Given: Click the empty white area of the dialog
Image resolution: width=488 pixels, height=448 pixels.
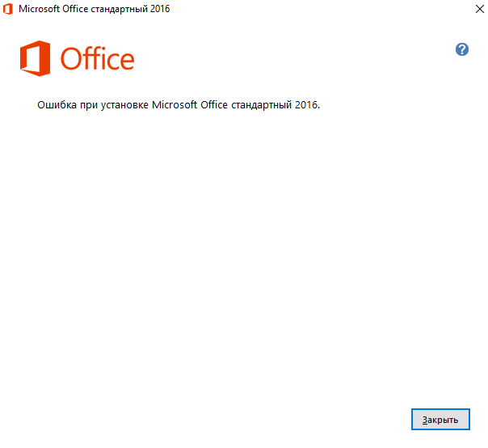Looking at the screenshot, I should pos(242,259).
